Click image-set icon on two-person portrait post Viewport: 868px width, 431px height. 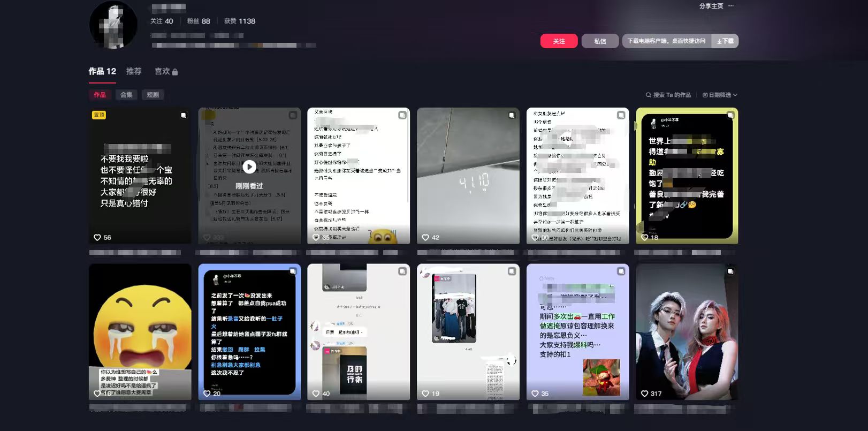pyautogui.click(x=730, y=271)
